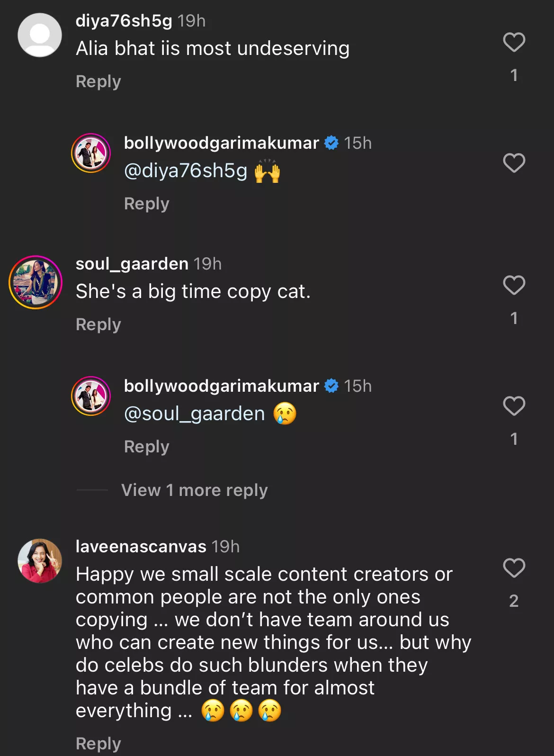Like bollywoodgarimakumar's raised hands reply
The width and height of the screenshot is (554, 756).
click(514, 163)
